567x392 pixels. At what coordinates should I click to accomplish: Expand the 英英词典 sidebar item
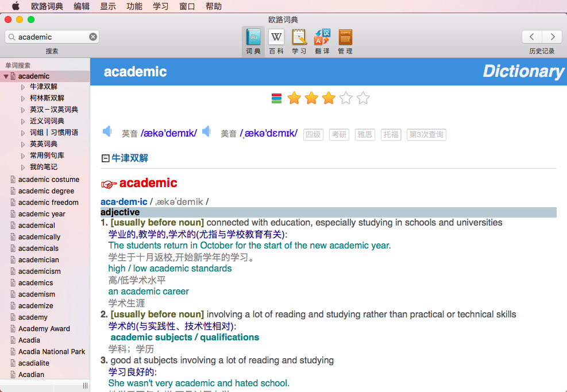tap(23, 145)
